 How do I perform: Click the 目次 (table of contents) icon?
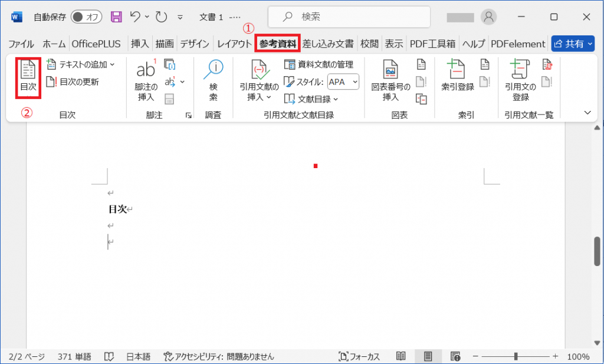(28, 71)
